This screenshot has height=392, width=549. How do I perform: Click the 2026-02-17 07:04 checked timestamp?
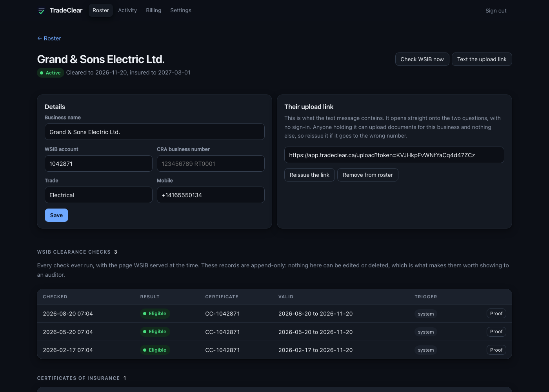(x=68, y=350)
